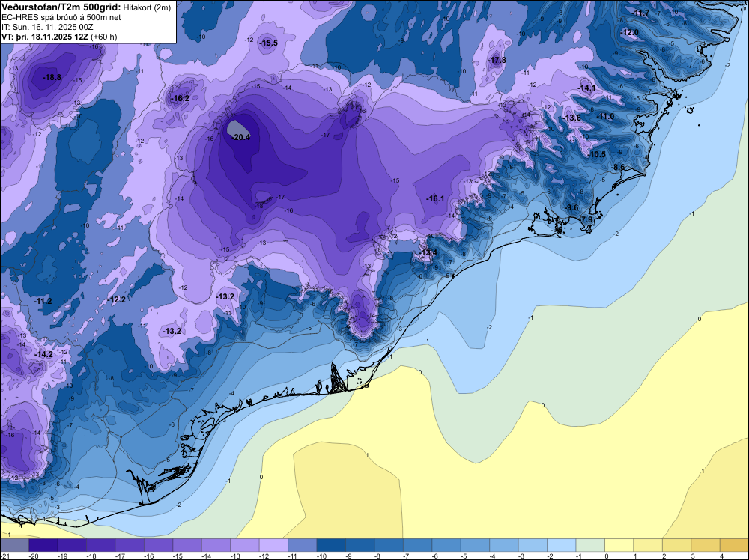Click the map title 'Veðurstofan/T2m 500grid:'

[x=61, y=7]
